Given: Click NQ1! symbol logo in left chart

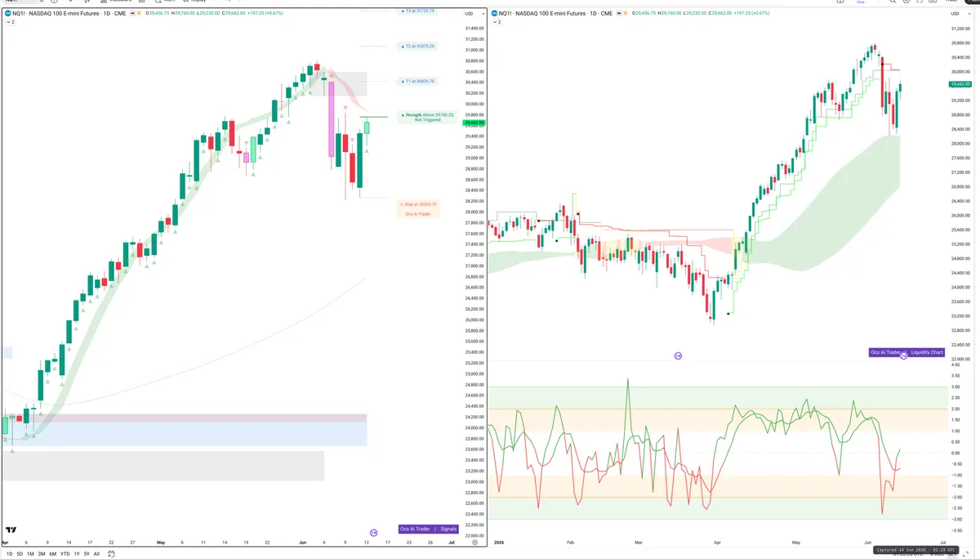Looking at the screenshot, I should tap(7, 13).
